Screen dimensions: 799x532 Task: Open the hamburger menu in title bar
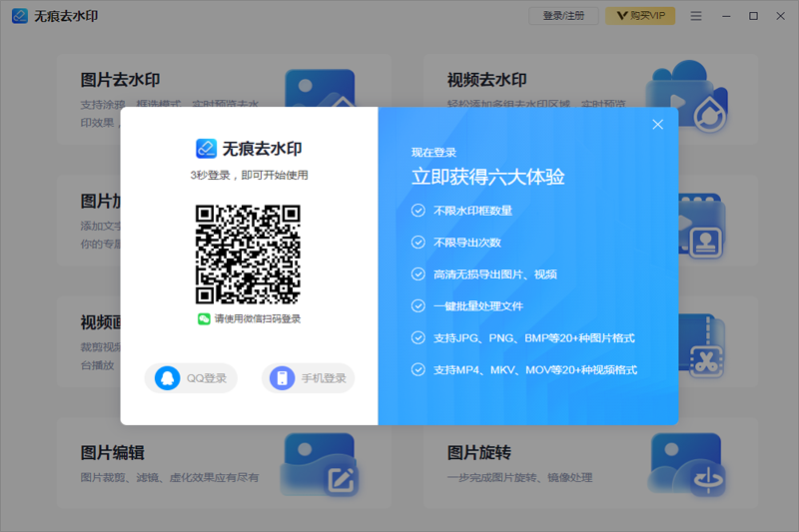click(696, 16)
